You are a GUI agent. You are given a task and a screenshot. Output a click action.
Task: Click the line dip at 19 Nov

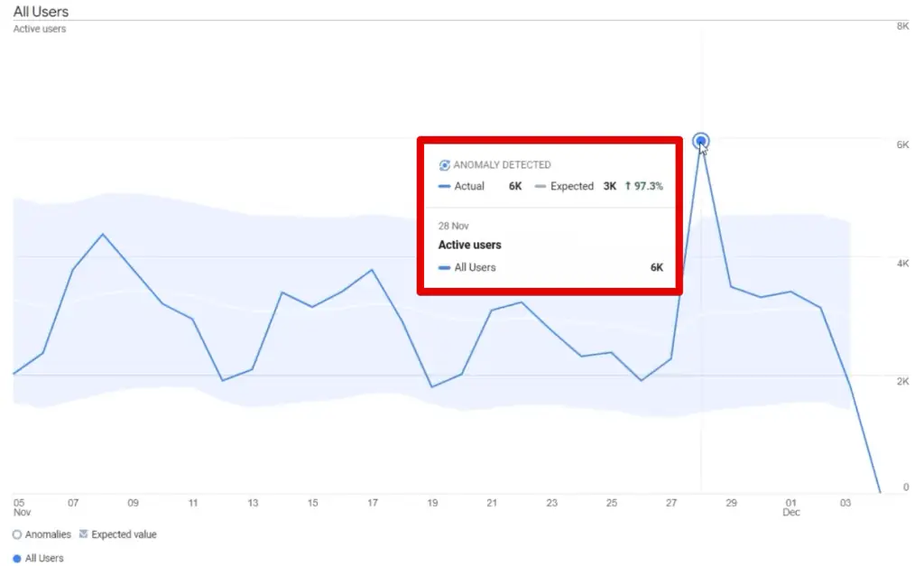coord(432,386)
